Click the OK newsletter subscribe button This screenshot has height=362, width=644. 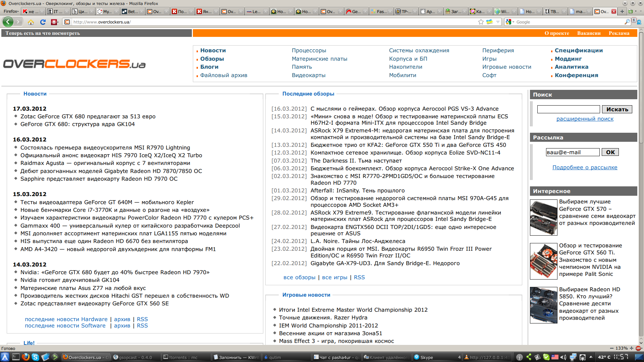coord(610,152)
